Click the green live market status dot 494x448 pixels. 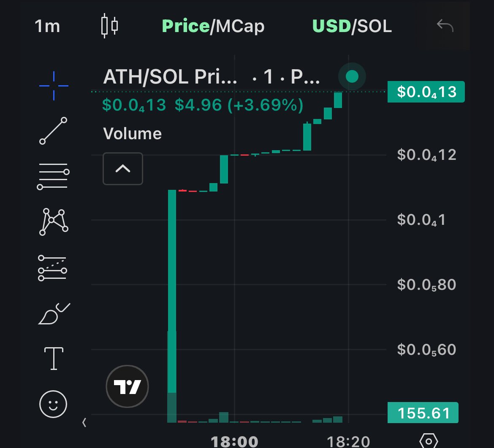[x=352, y=76]
